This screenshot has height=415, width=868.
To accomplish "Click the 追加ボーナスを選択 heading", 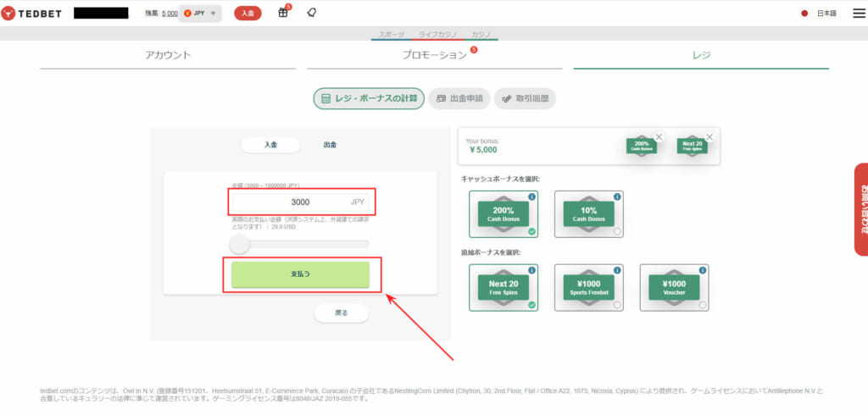I will click(491, 252).
